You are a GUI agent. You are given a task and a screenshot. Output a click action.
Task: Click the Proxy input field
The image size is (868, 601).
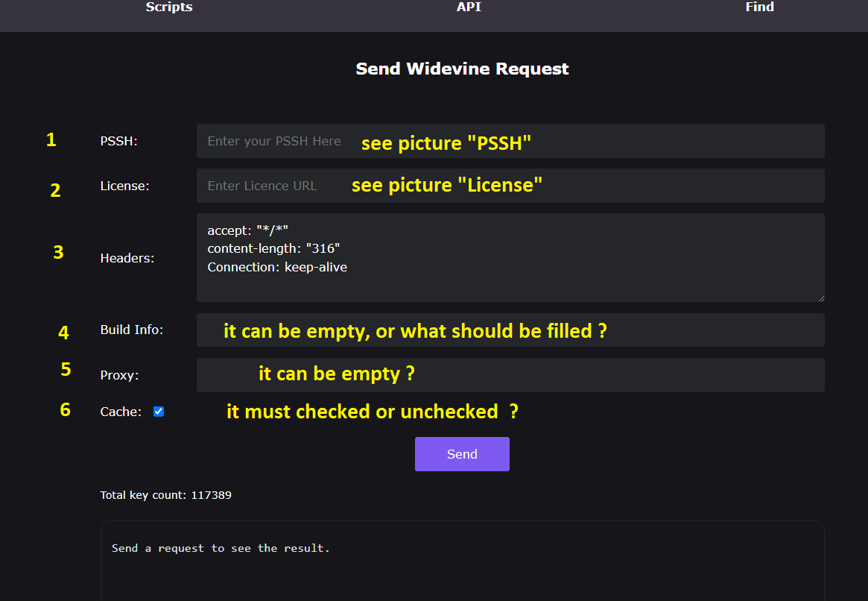[510, 375]
